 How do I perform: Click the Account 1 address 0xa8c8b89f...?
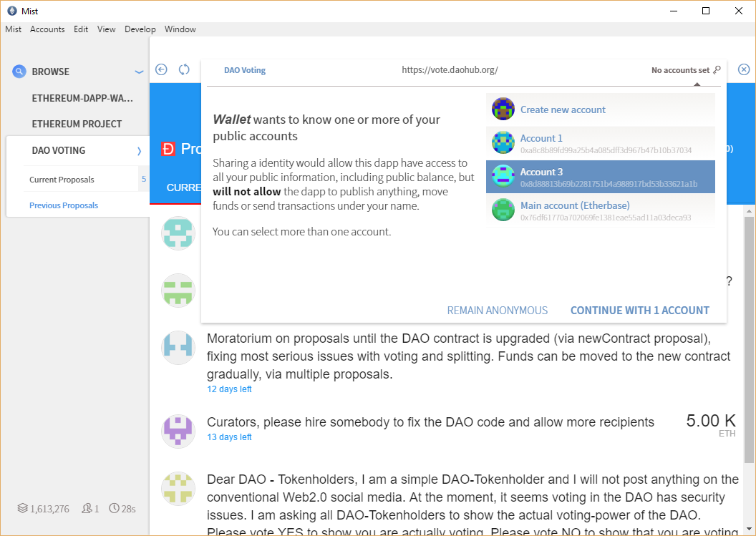tap(606, 150)
